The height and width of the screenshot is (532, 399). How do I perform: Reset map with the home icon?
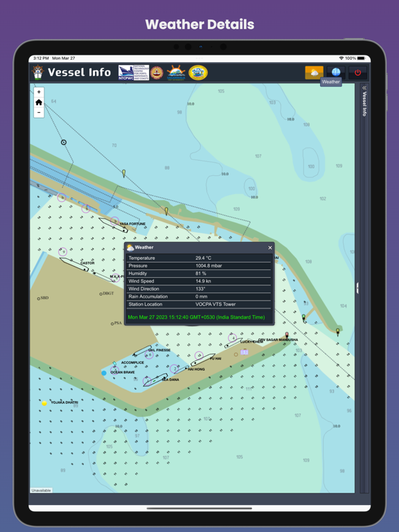[39, 102]
